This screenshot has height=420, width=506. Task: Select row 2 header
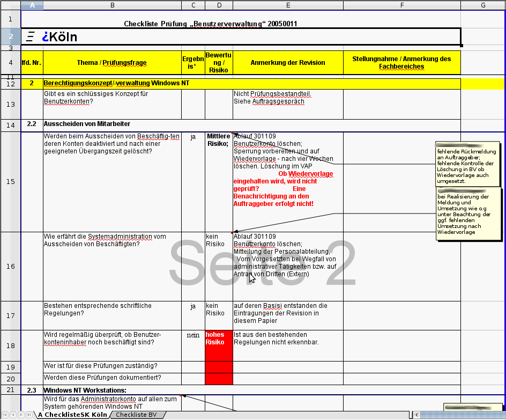pyautogui.click(x=11, y=36)
